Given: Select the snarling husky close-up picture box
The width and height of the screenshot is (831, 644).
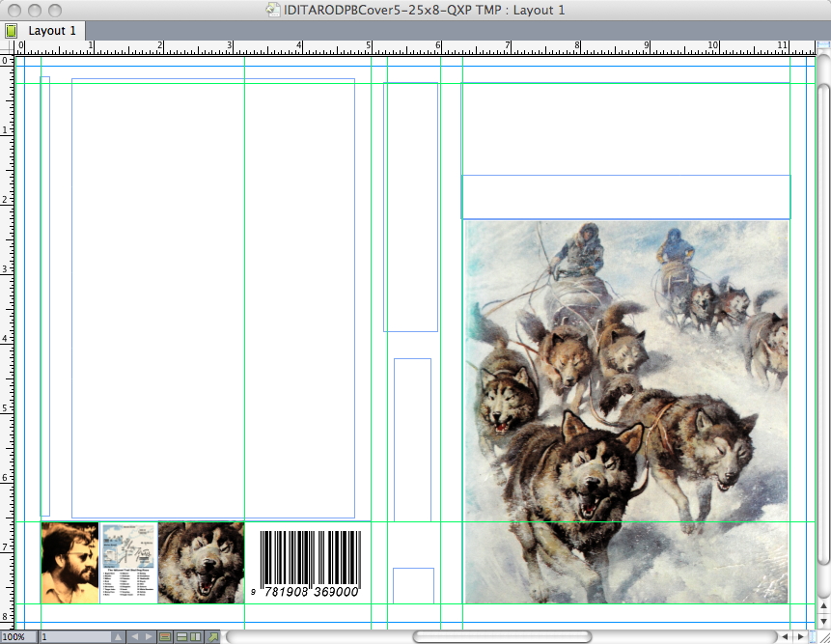Looking at the screenshot, I should [202, 563].
